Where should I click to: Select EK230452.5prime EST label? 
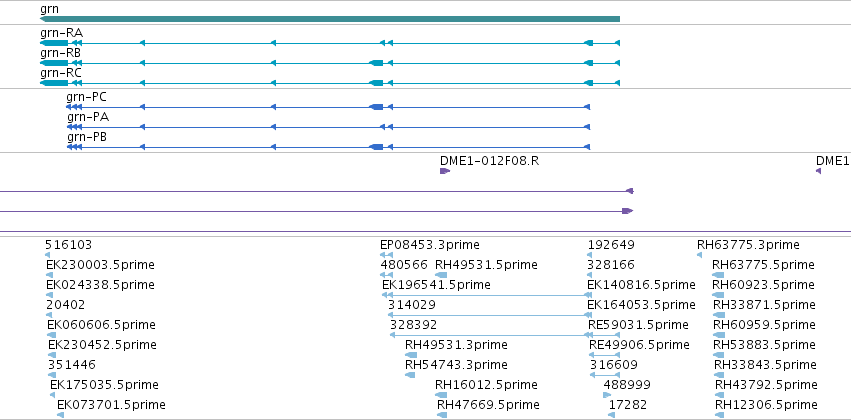pyautogui.click(x=102, y=345)
